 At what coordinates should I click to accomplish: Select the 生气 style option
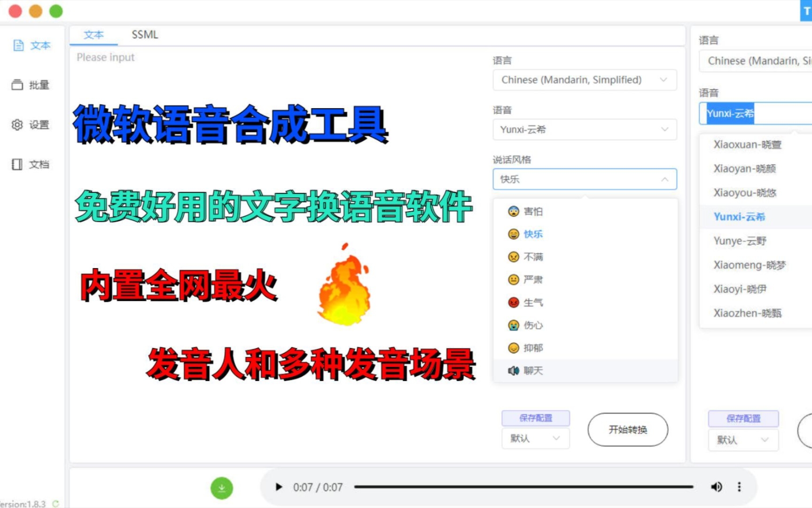coord(585,302)
